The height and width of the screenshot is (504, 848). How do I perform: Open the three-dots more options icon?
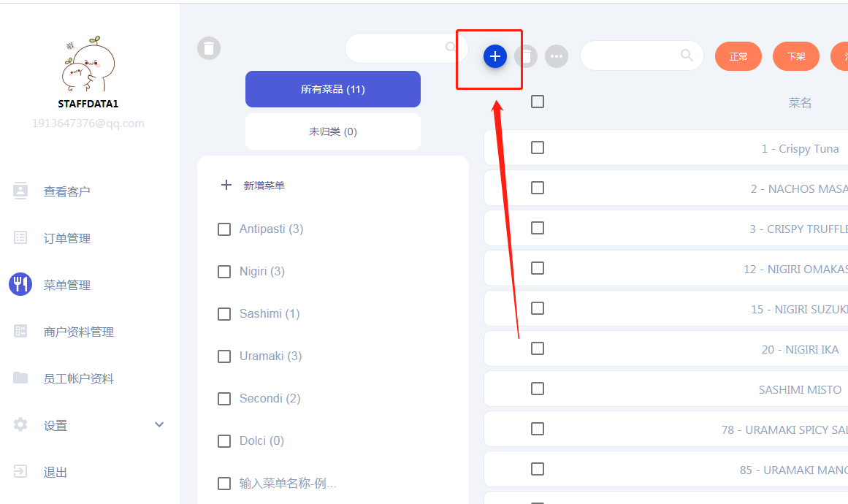pos(557,56)
